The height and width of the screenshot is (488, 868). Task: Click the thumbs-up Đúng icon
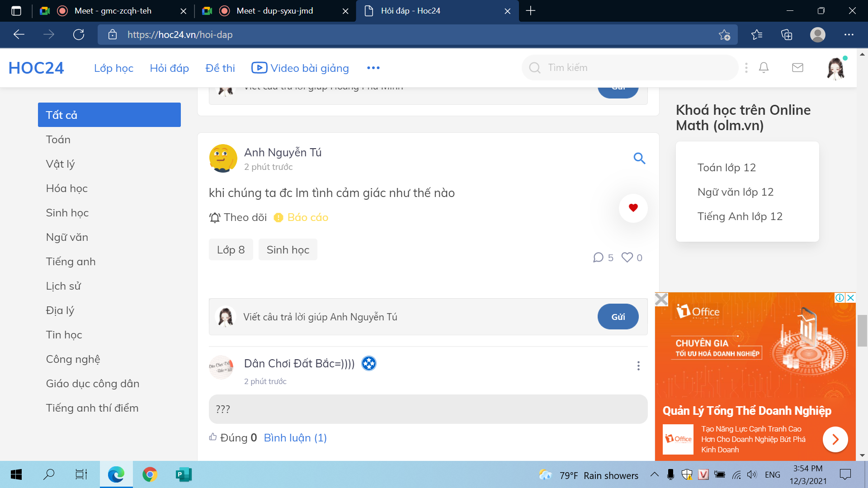click(x=213, y=437)
